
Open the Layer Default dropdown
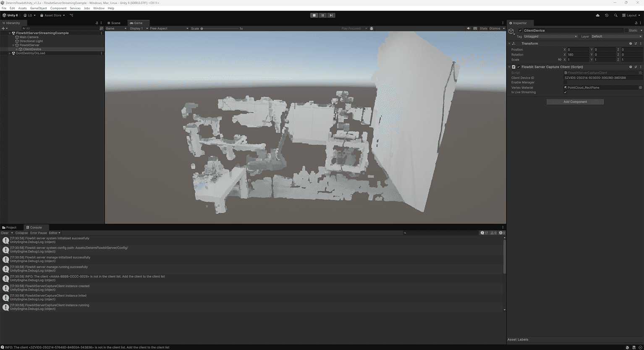pos(616,37)
